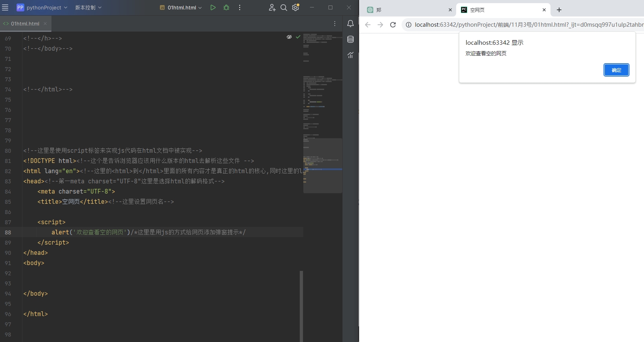Expand the pythonProject dropdown
Image resolution: width=644 pixels, height=342 pixels.
tap(47, 7)
